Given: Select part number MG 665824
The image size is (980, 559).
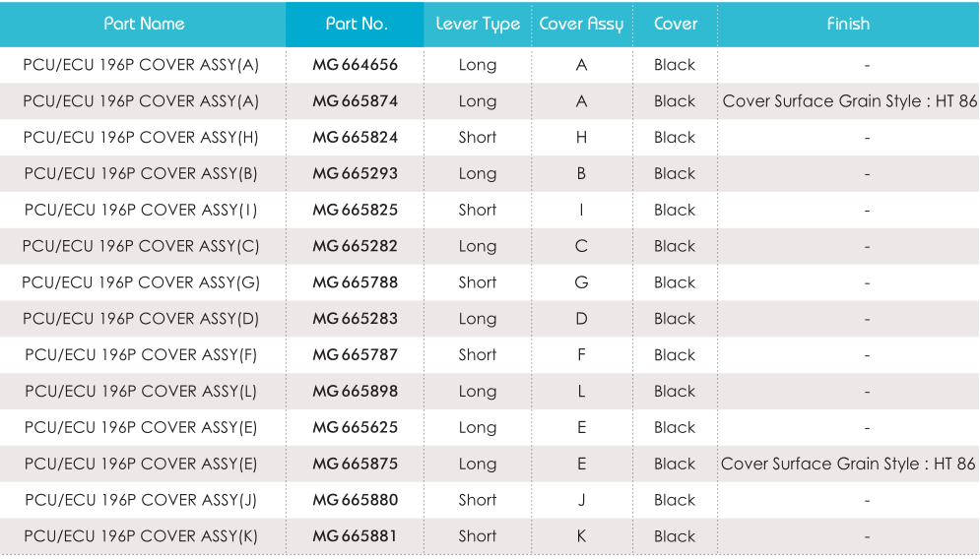Looking at the screenshot, I should pos(355,138).
